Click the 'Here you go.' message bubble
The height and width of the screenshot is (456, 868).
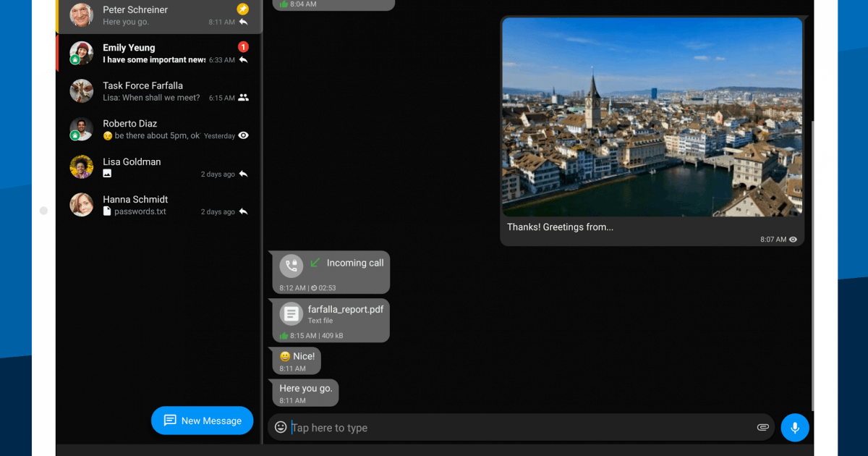coord(305,393)
